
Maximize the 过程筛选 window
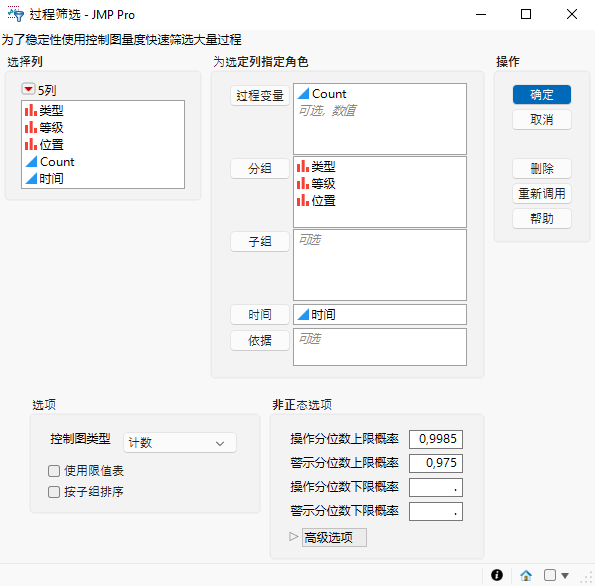click(x=526, y=14)
